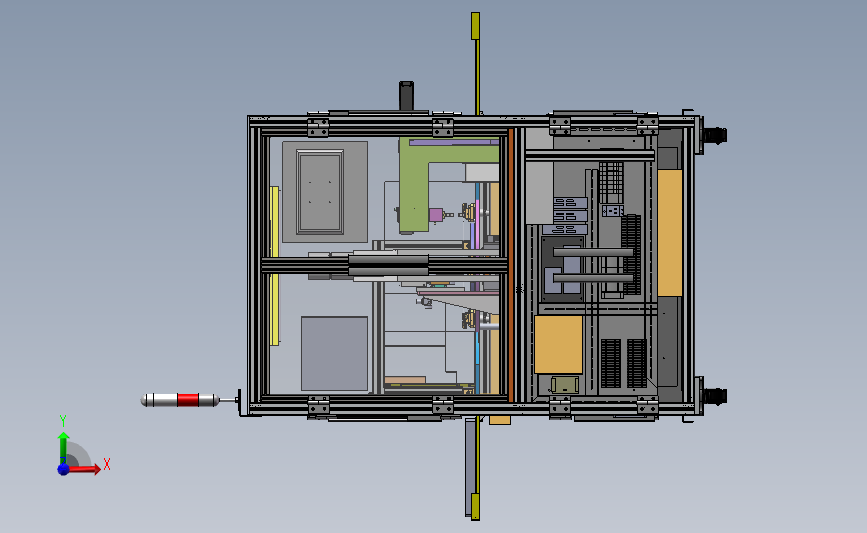Select the brown vertical divider bar in the center
Screen dimensions: 867x533
click(x=511, y=265)
